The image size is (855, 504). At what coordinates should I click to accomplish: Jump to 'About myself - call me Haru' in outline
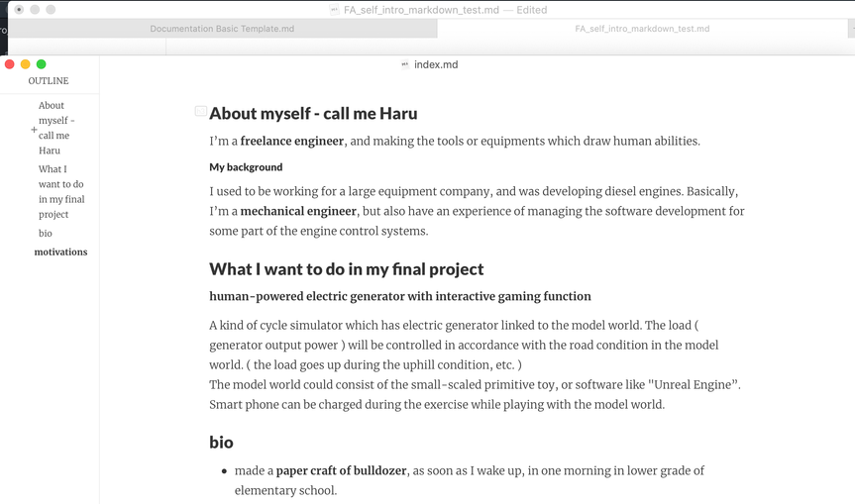(x=56, y=128)
